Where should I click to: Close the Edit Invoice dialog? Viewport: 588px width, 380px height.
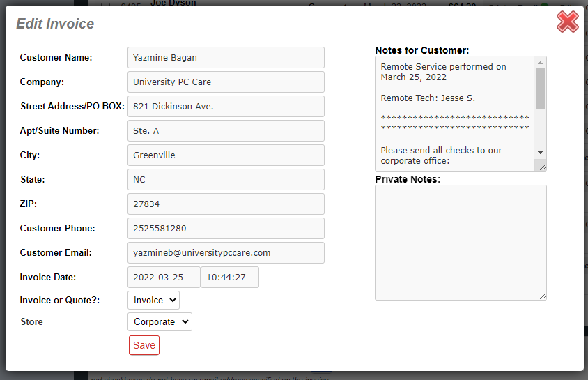click(x=568, y=22)
